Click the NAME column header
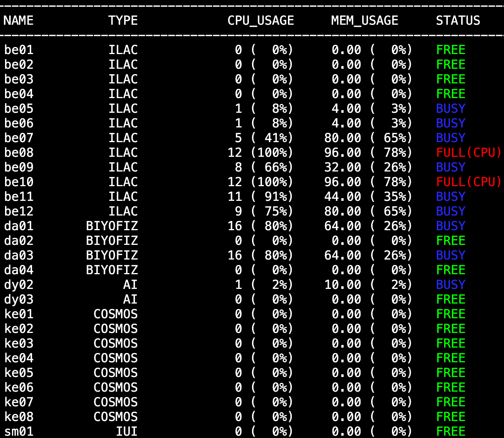This screenshot has width=504, height=438. tap(19, 20)
